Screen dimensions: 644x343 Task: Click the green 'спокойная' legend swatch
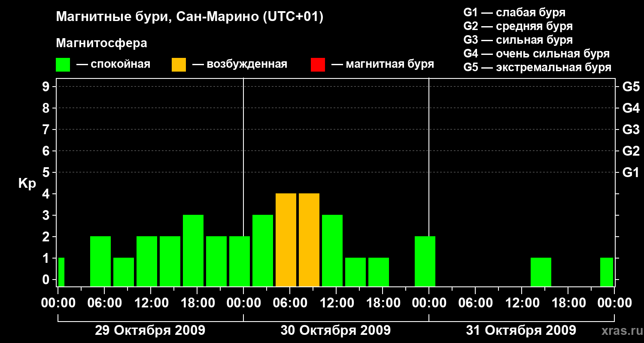coord(63,65)
